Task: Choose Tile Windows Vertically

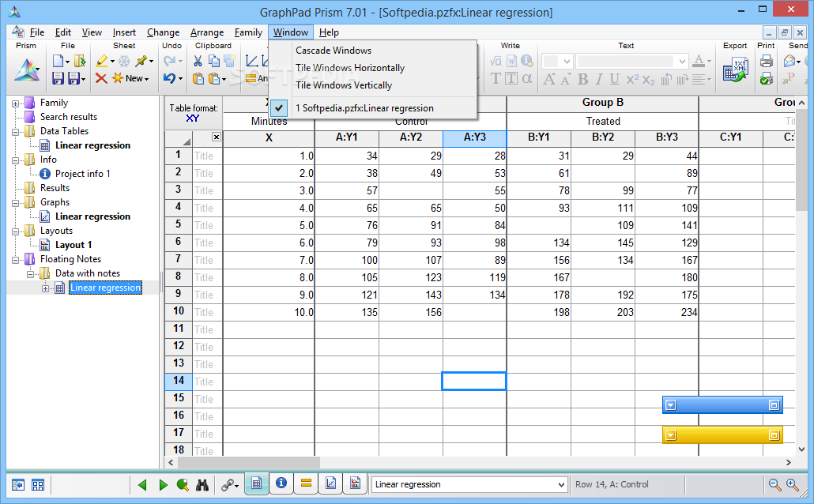Action: tap(343, 85)
